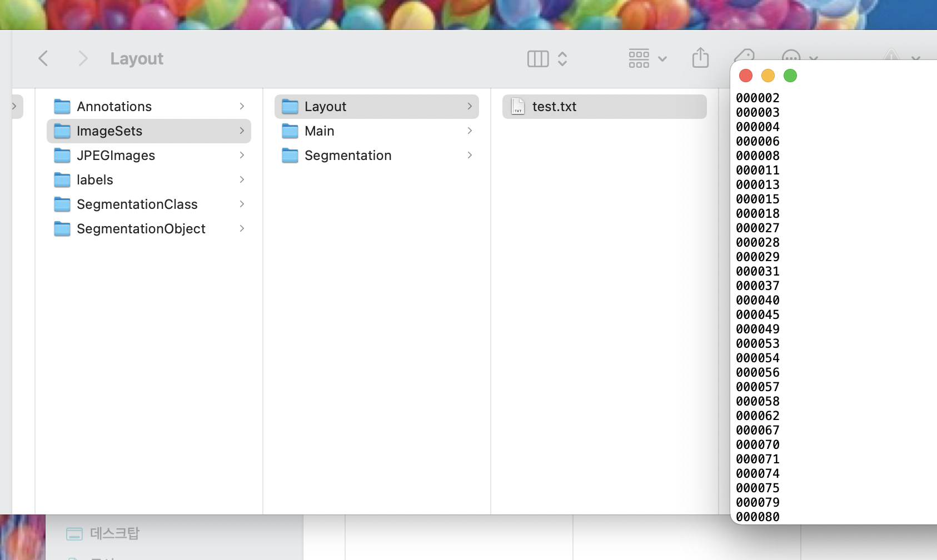Select the SegmentationClass folder icon
Image resolution: width=937 pixels, height=560 pixels.
(62, 204)
